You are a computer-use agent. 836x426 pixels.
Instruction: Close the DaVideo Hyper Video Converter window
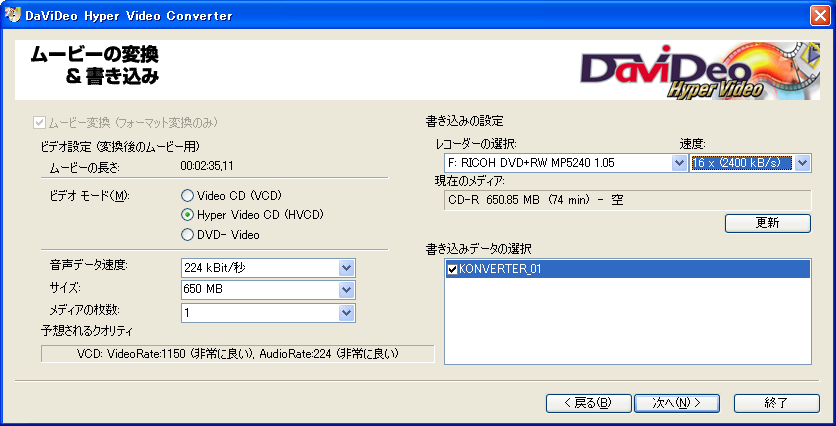coord(820,16)
